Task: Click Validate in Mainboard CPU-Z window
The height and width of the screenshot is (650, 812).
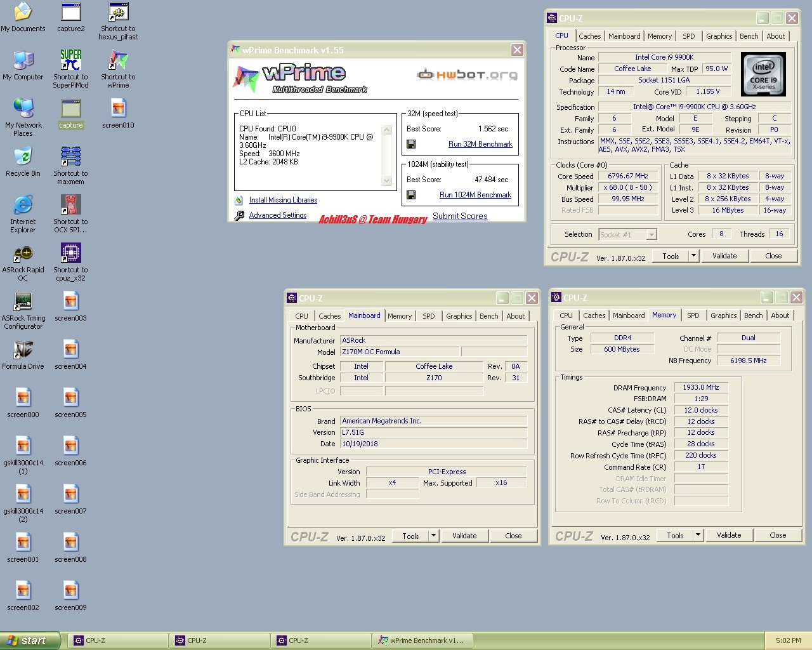Action: pyautogui.click(x=464, y=536)
